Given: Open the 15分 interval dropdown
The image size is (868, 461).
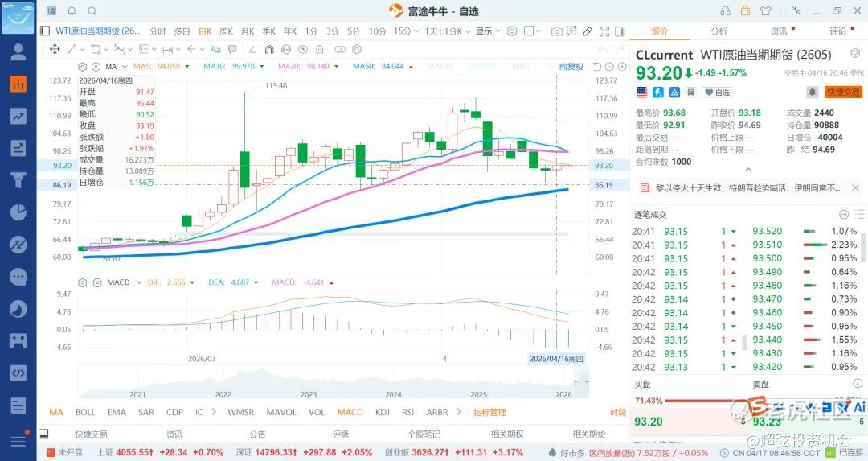Looking at the screenshot, I should pyautogui.click(x=407, y=31).
